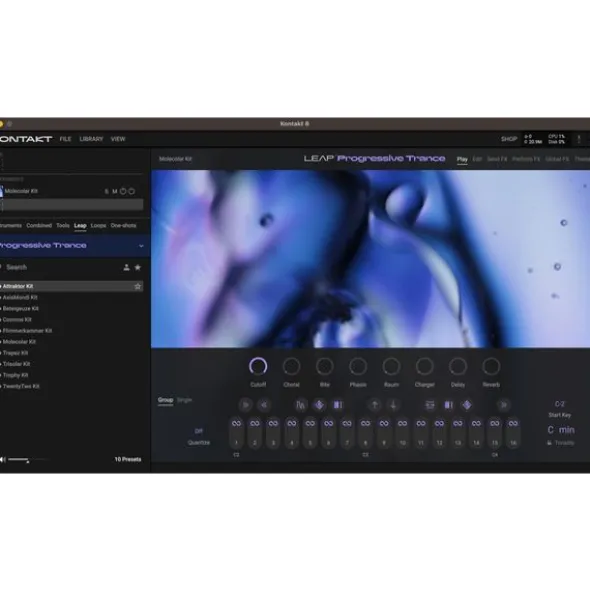Switch to Group pad mode
This screenshot has height=591, width=590.
click(x=166, y=400)
